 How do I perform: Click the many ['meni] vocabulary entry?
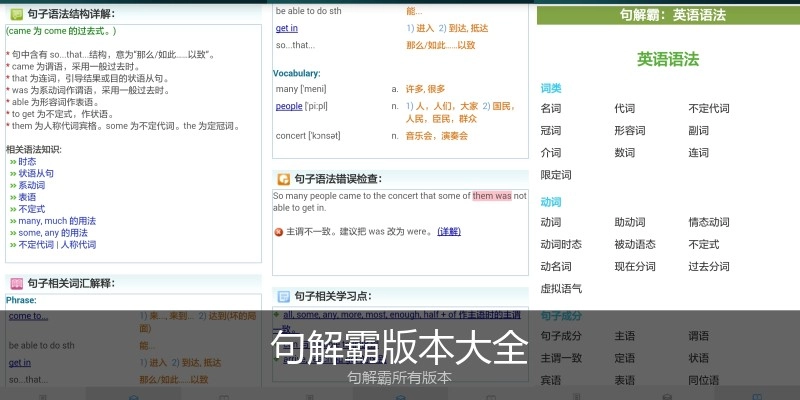[301, 89]
